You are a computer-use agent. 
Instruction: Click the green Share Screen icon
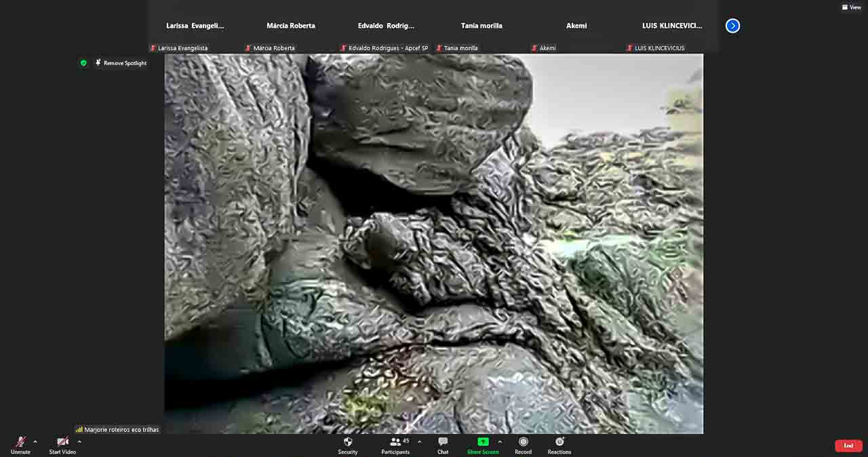click(483, 443)
